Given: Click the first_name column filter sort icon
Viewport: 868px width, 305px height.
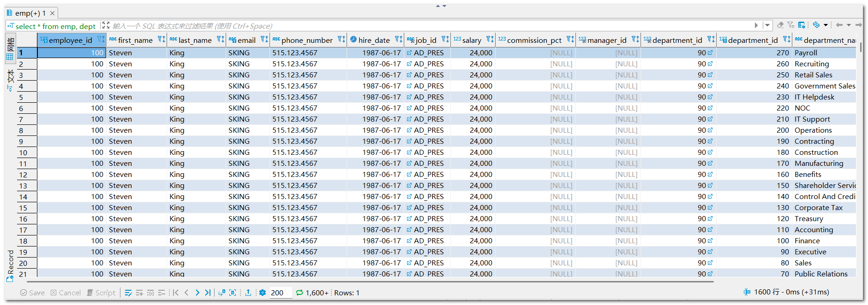Looking at the screenshot, I should tap(161, 40).
